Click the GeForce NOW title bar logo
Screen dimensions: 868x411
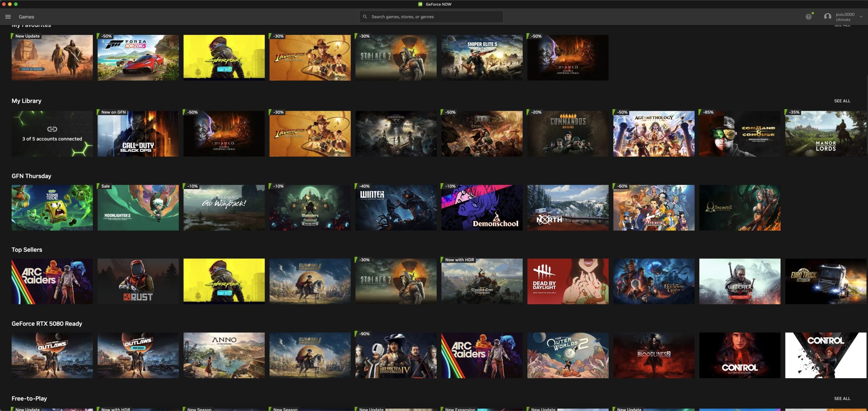(x=420, y=4)
